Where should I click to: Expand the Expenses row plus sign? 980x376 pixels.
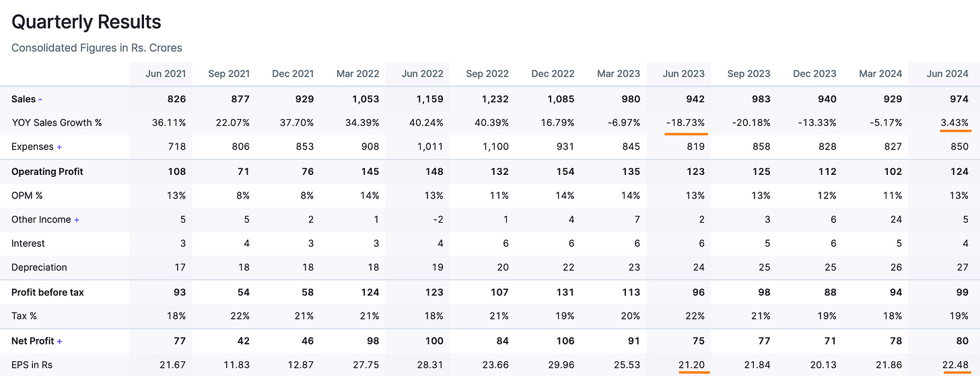60,147
